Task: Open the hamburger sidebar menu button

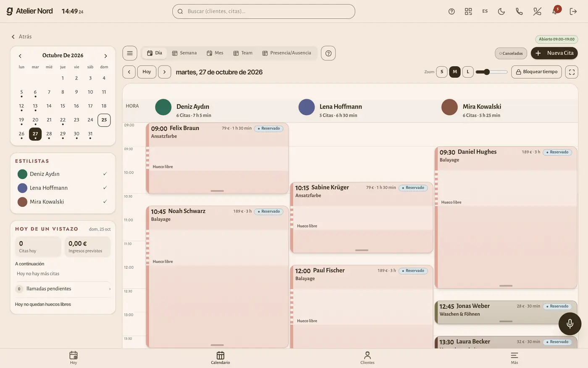Action: pos(130,53)
